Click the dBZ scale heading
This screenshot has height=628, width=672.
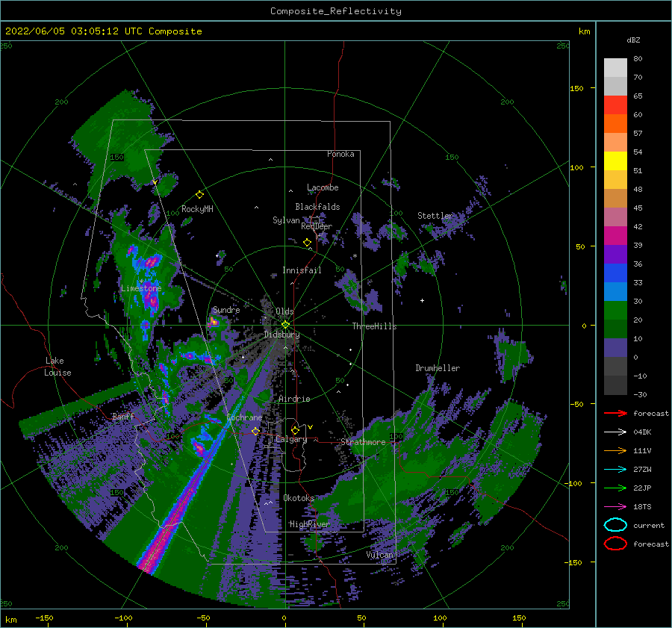coord(633,40)
